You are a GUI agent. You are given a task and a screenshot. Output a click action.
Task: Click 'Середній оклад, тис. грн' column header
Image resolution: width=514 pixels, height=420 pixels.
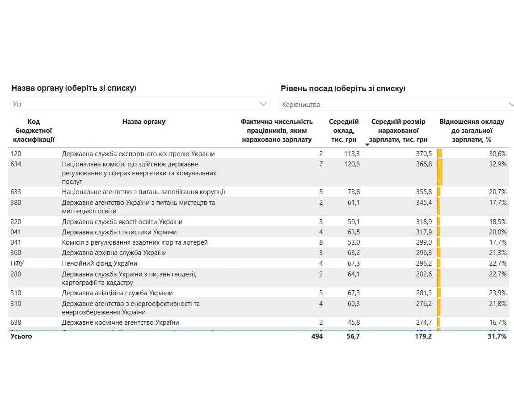344,131
